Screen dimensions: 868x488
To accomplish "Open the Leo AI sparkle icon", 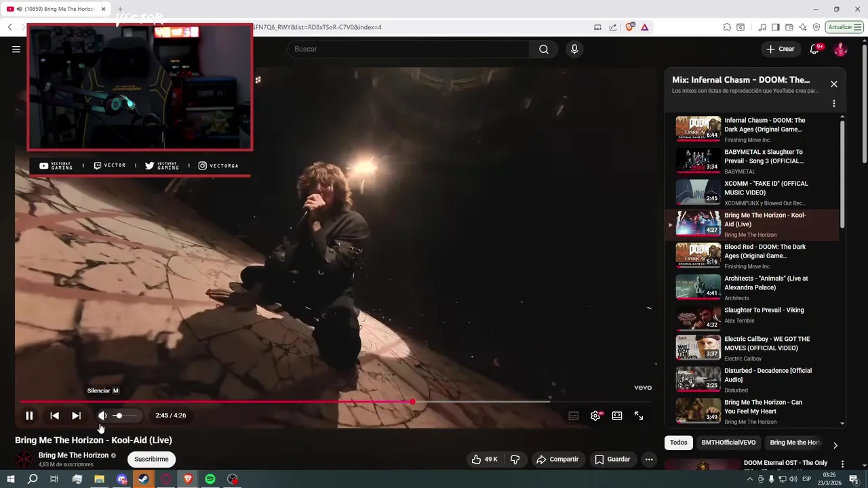I will pyautogui.click(x=803, y=27).
